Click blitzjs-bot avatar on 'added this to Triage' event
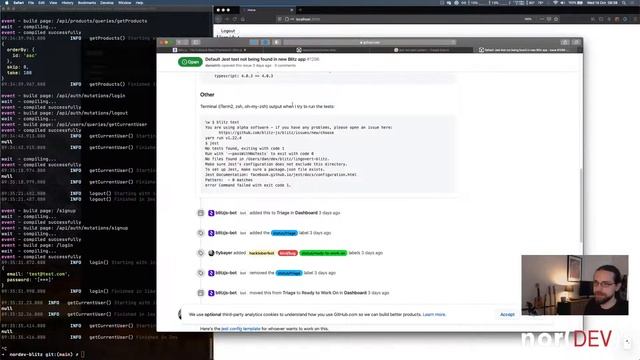This screenshot has height=360, width=640. [211, 213]
